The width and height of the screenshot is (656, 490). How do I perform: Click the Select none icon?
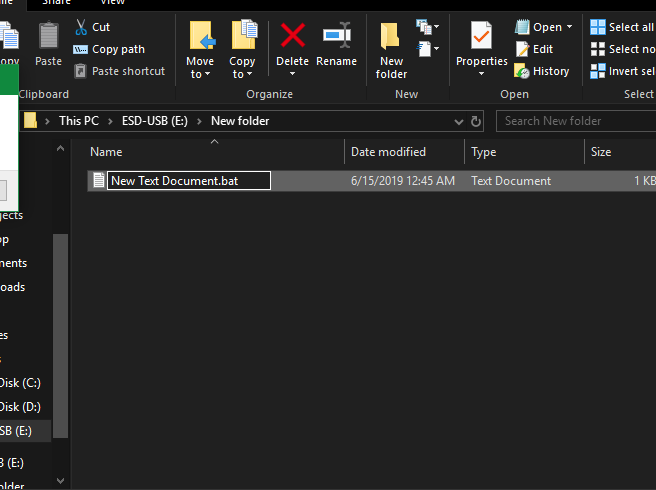tap(597, 49)
